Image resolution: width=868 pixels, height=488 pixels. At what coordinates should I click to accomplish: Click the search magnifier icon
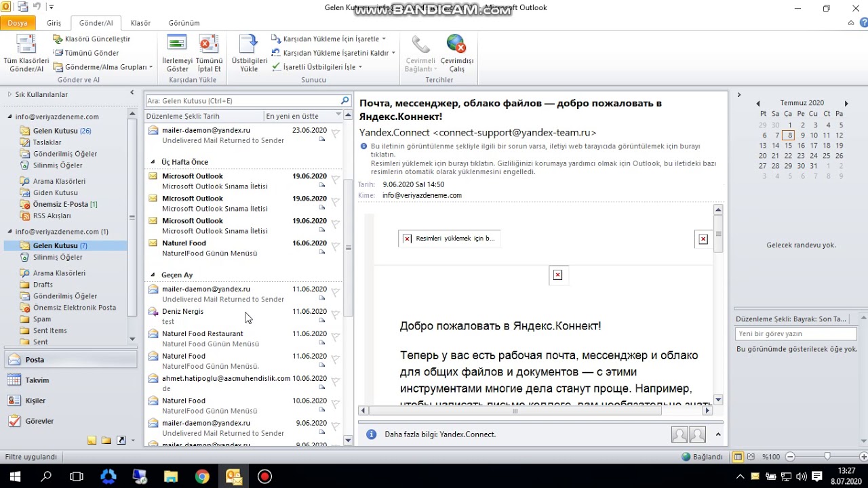[345, 100]
